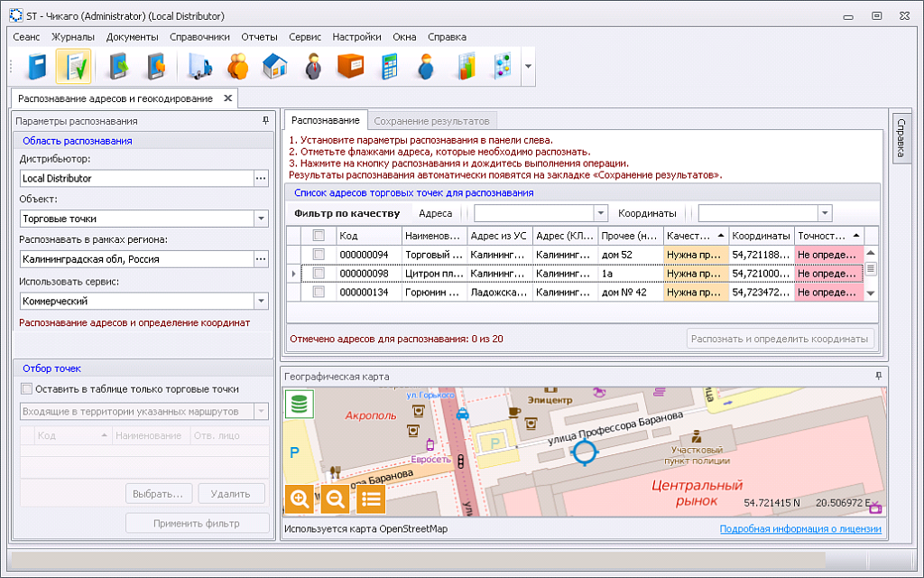Check the header select-all checkbox
This screenshot has height=578, width=924.
click(x=319, y=236)
